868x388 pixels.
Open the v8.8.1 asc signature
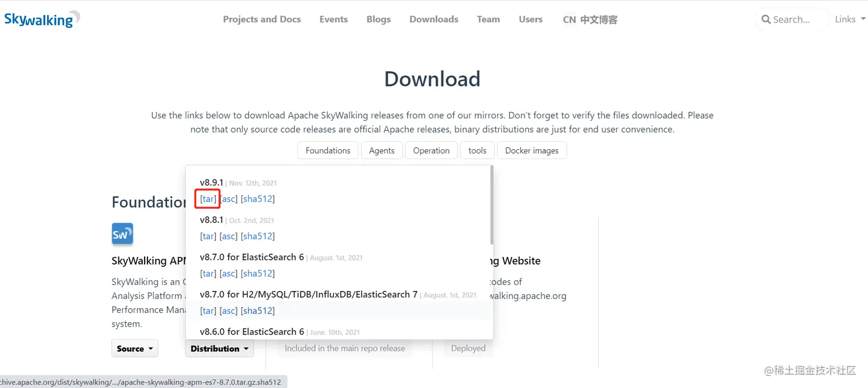228,236
